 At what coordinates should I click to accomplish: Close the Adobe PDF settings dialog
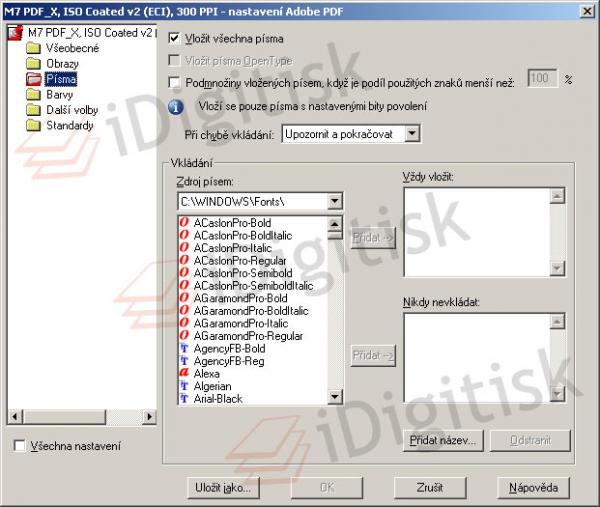click(x=587, y=11)
